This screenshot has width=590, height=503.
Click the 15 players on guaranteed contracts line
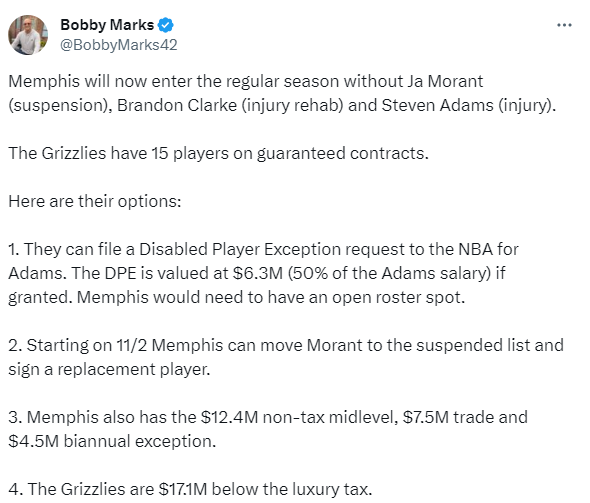click(x=219, y=153)
